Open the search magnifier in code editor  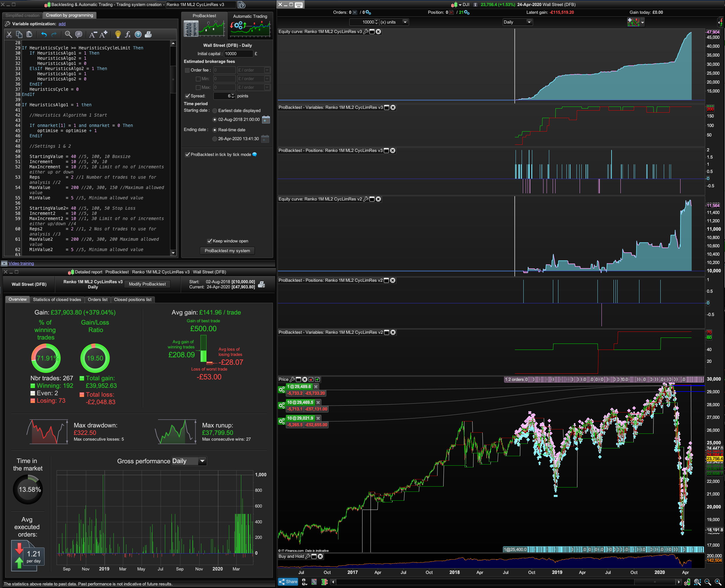68,34
